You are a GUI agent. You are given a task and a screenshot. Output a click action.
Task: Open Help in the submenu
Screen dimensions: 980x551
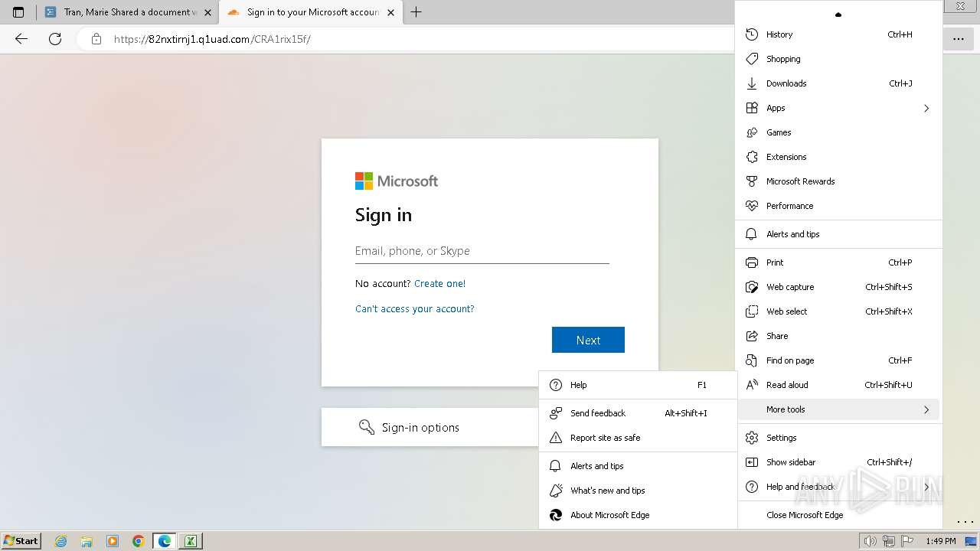point(638,385)
